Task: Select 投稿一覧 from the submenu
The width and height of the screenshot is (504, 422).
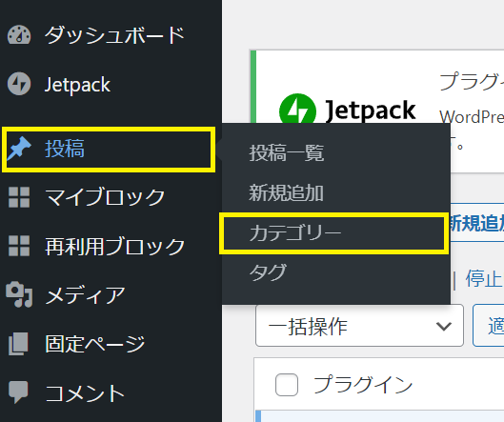Action: coord(287,152)
